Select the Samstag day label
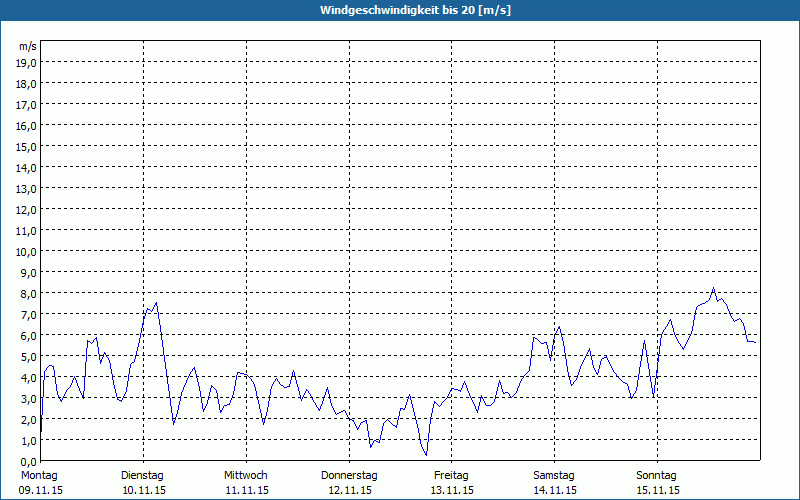The height and width of the screenshot is (500, 800). [555, 475]
